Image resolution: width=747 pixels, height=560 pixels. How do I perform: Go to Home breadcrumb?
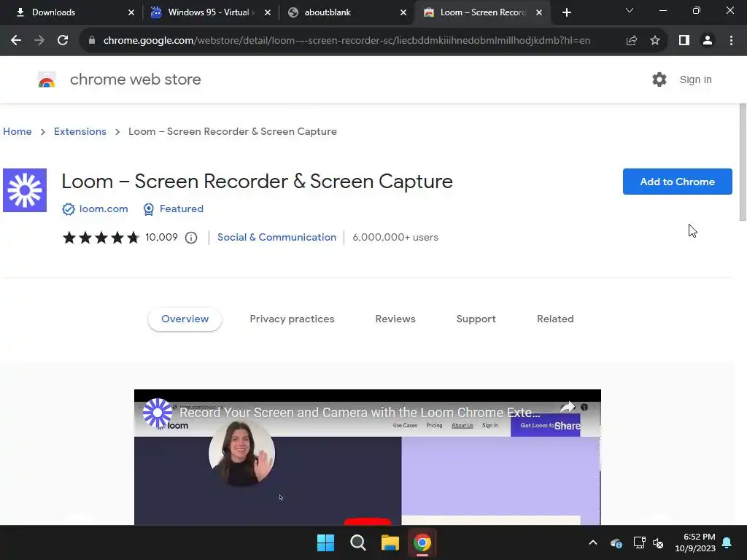click(18, 131)
